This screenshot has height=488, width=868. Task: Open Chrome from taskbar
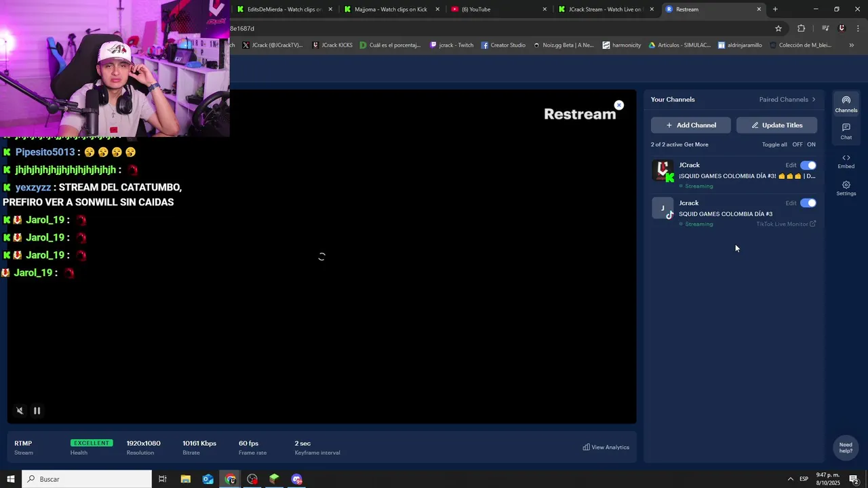point(230,479)
